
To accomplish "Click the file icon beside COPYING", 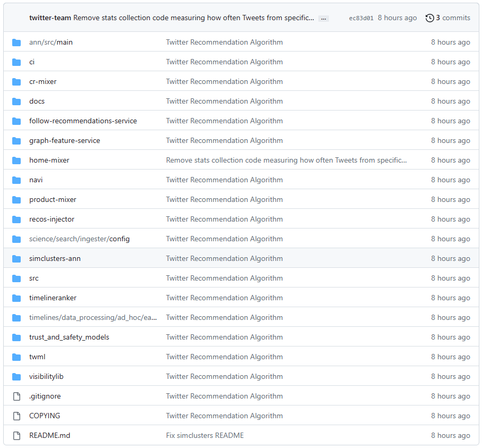I will tap(16, 416).
